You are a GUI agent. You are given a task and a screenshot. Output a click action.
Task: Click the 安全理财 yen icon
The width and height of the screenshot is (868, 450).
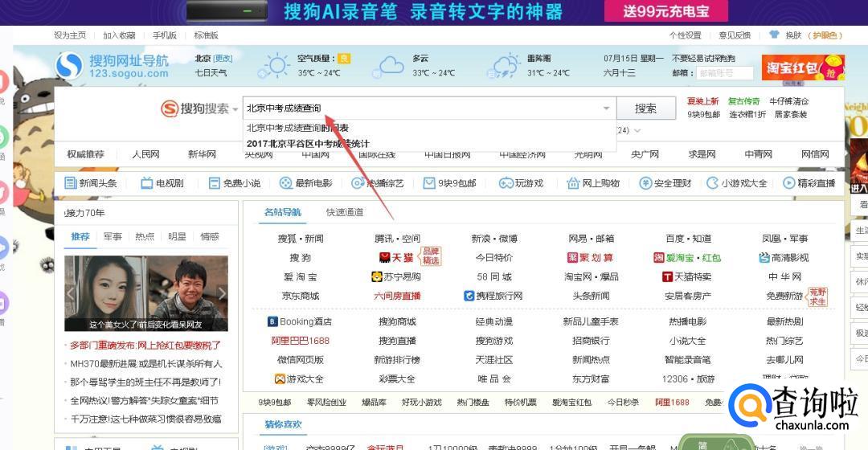pyautogui.click(x=645, y=183)
